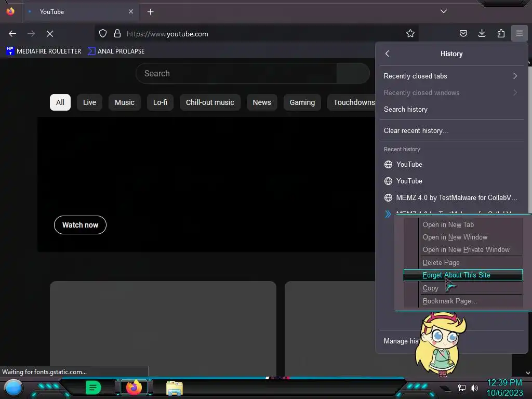Image resolution: width=532 pixels, height=399 pixels.
Task: Select the Touchdowns filter chip
Action: [x=352, y=102]
